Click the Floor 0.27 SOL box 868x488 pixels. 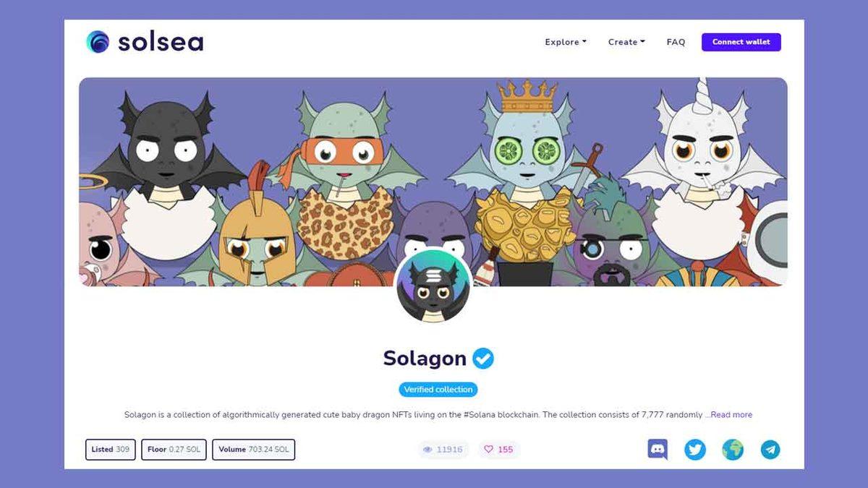(174, 450)
